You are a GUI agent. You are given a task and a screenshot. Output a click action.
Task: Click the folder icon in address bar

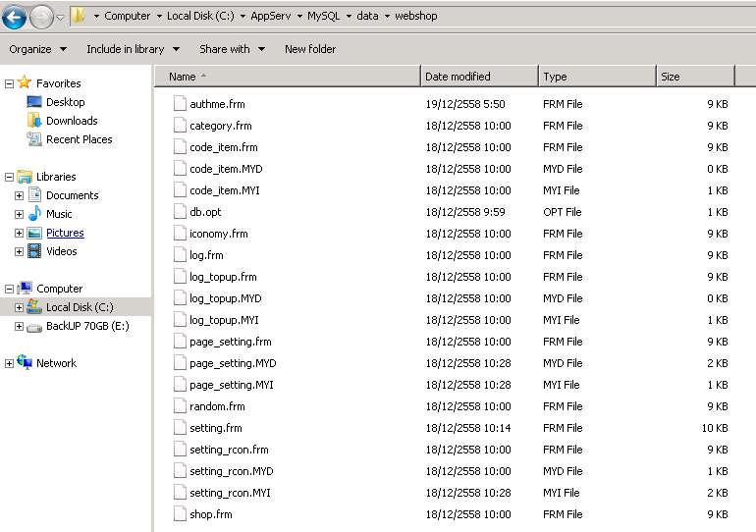click(x=79, y=16)
